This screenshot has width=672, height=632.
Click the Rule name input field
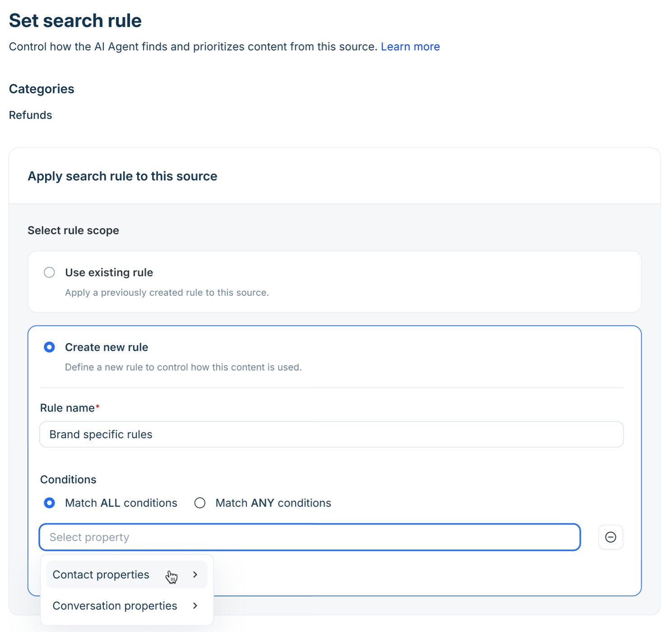[331, 434]
